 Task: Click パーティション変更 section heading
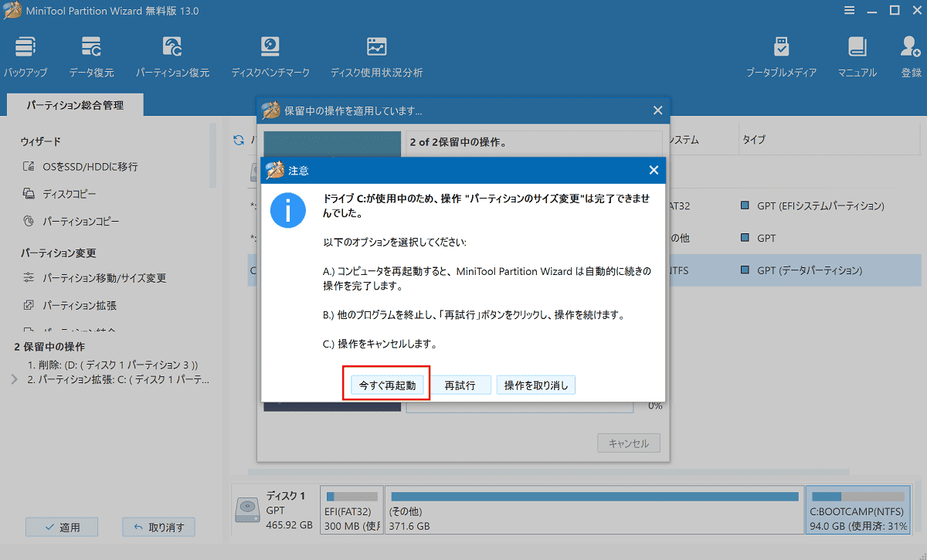(58, 253)
